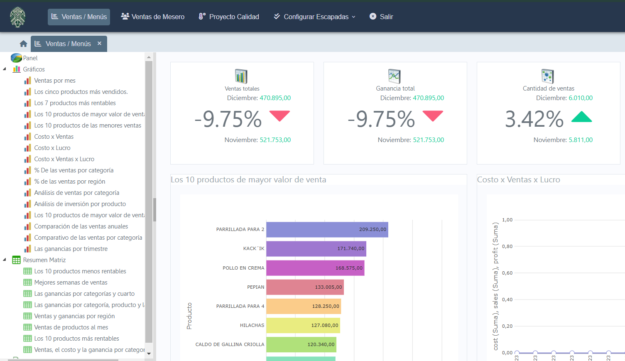Open the Proyecto Calidad menu
The image size is (625, 361).
(x=229, y=17)
